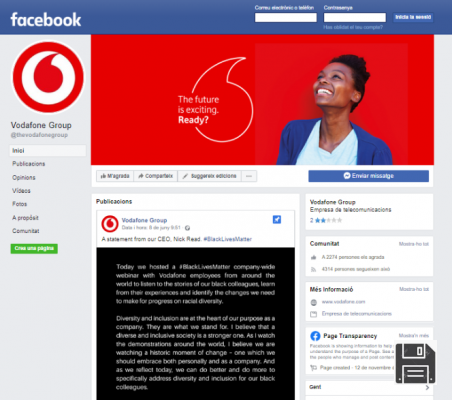452x400 pixels.
Task: Click the post date 8 de juny
Action: (151, 228)
